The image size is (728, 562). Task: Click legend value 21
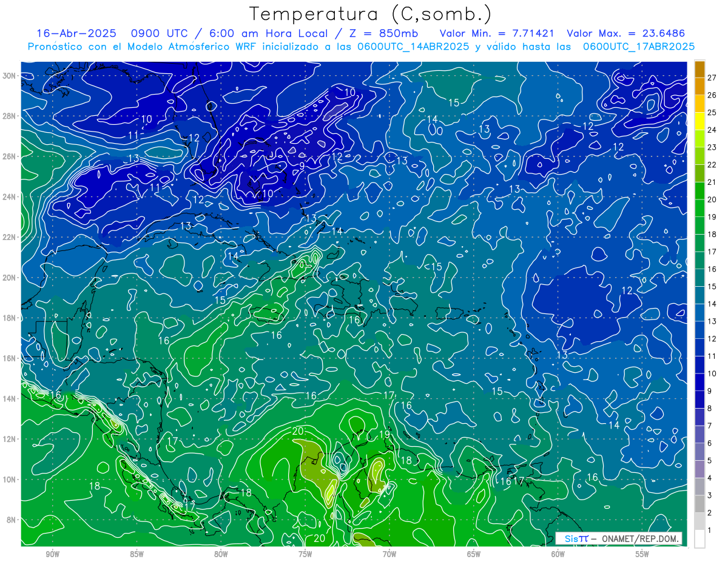click(x=712, y=182)
